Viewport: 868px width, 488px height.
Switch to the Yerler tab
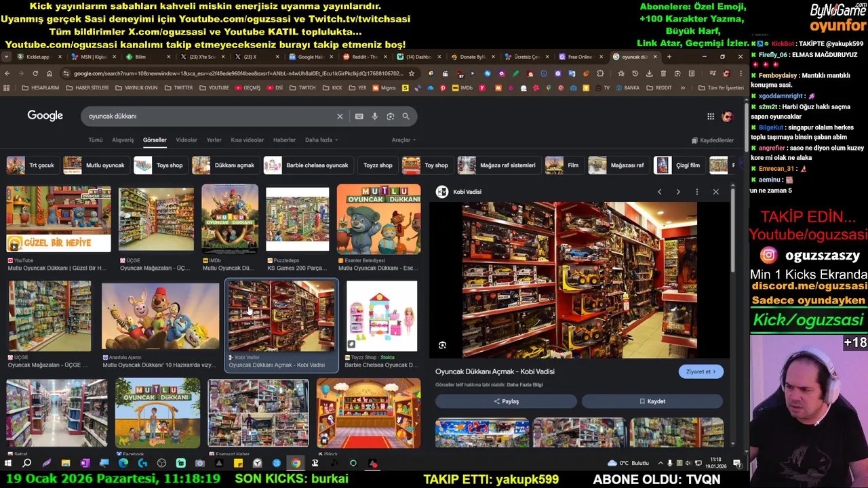tap(214, 140)
